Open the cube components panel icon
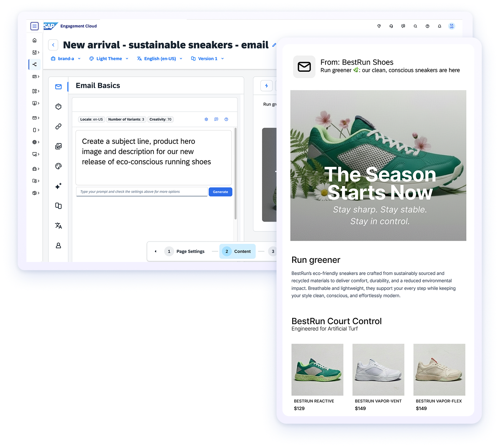The height and width of the screenshot is (448, 500). coord(58,106)
